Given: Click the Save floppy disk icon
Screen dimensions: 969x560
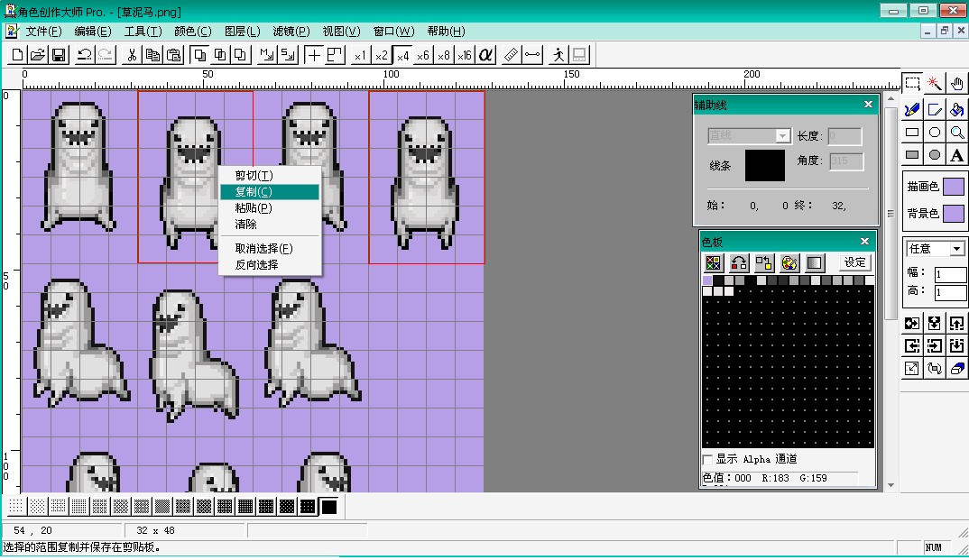Looking at the screenshot, I should (x=59, y=55).
